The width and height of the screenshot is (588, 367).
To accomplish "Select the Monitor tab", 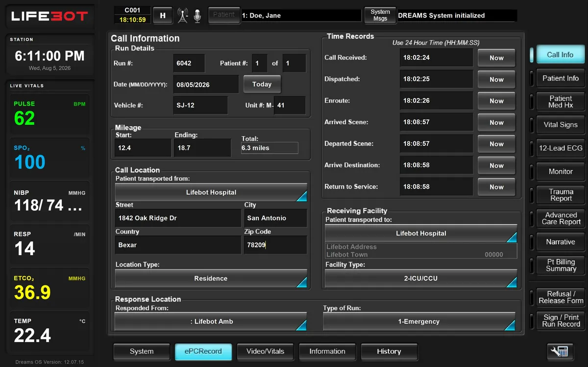I will (561, 172).
